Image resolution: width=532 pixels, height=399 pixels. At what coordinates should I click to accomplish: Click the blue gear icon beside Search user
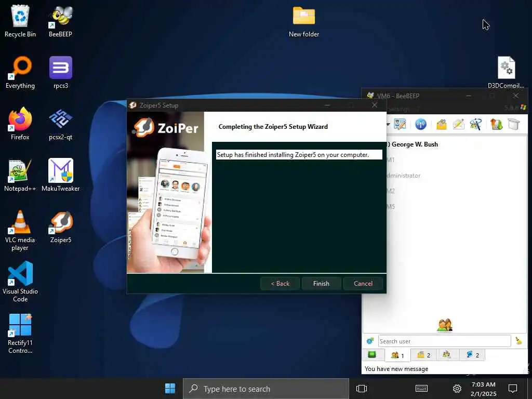[x=370, y=341]
